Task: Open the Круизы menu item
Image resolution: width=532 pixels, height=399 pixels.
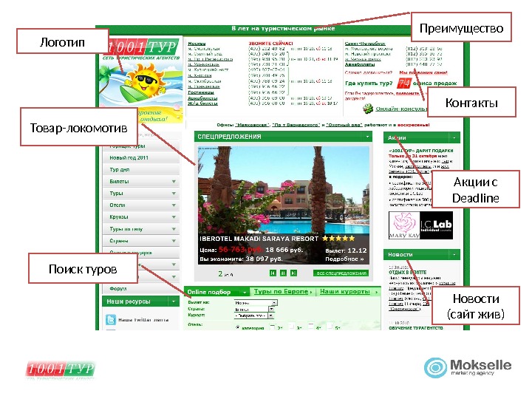Action: 141,217
